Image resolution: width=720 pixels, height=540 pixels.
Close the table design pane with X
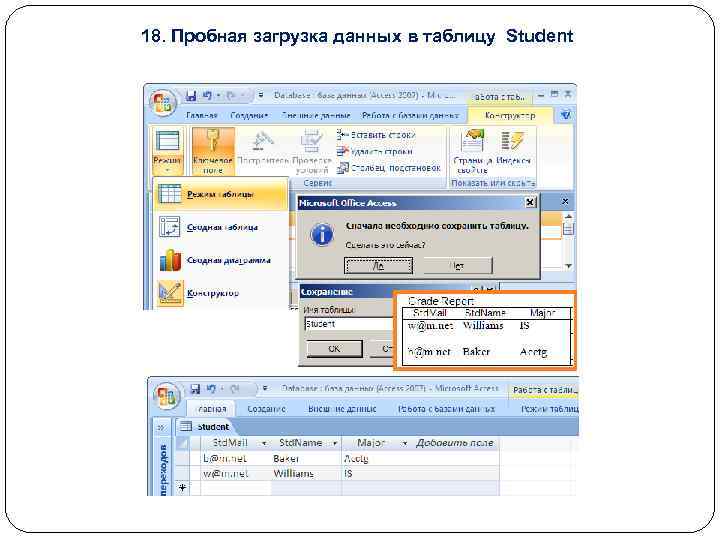click(x=565, y=201)
